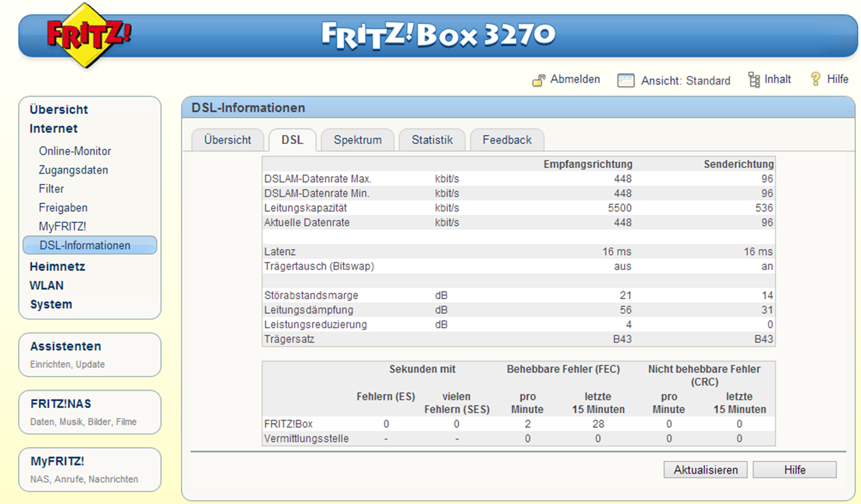
Task: Switch view with Ansicht: Standard link
Action: coord(686,81)
